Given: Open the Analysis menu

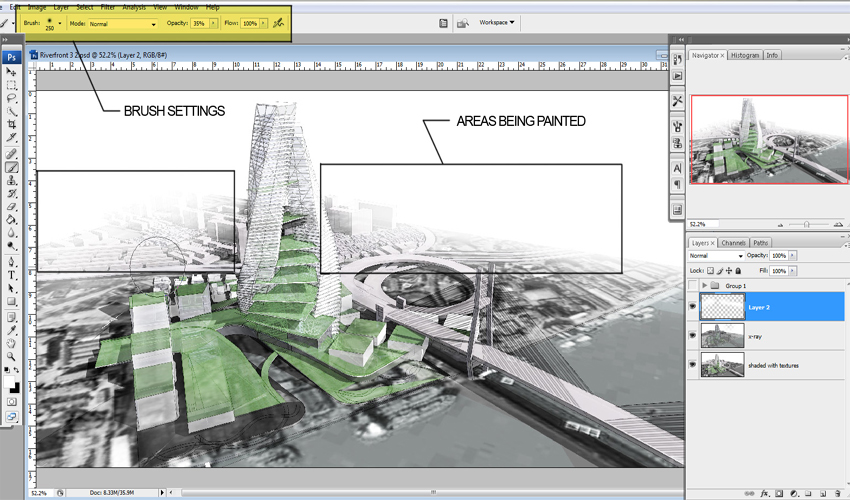Looking at the screenshot, I should [134, 7].
